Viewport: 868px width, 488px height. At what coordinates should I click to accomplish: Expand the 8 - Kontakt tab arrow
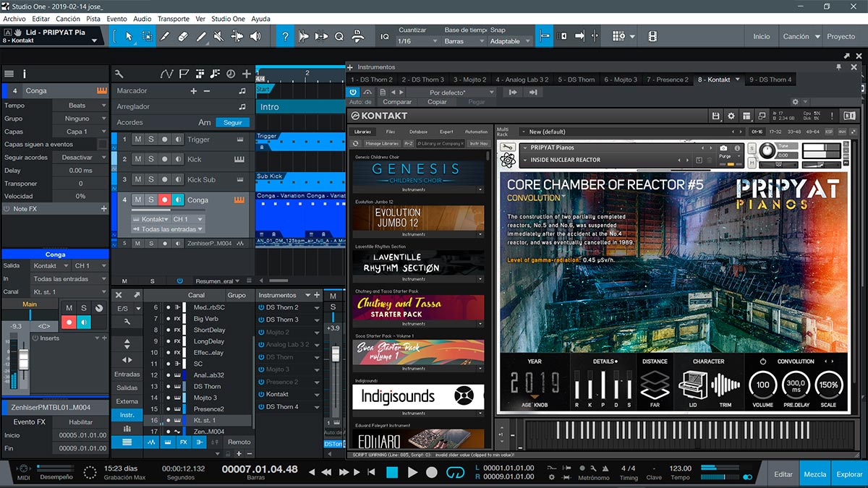(737, 80)
